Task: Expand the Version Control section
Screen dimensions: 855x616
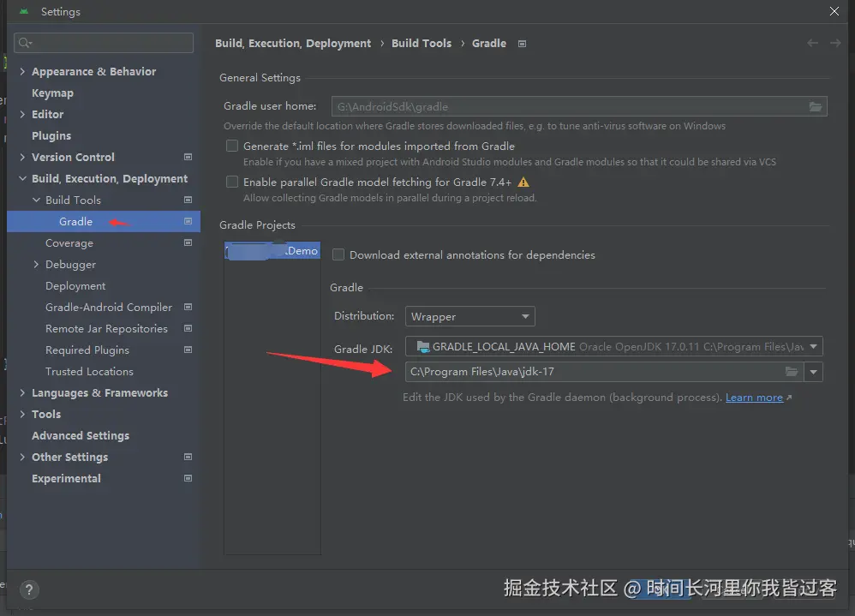Action: [22, 157]
